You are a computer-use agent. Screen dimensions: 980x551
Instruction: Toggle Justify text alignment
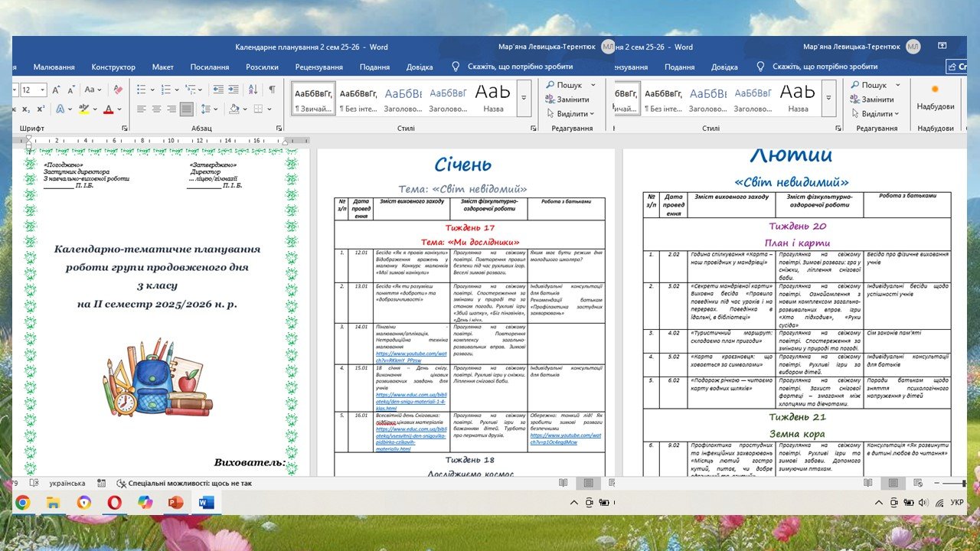pos(187,109)
